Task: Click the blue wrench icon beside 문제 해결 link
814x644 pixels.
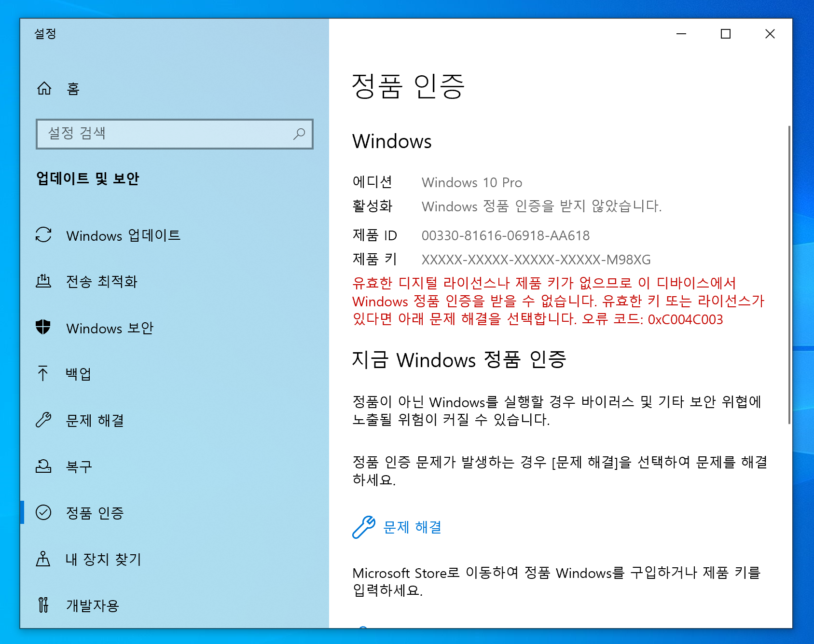Action: pyautogui.click(x=364, y=527)
